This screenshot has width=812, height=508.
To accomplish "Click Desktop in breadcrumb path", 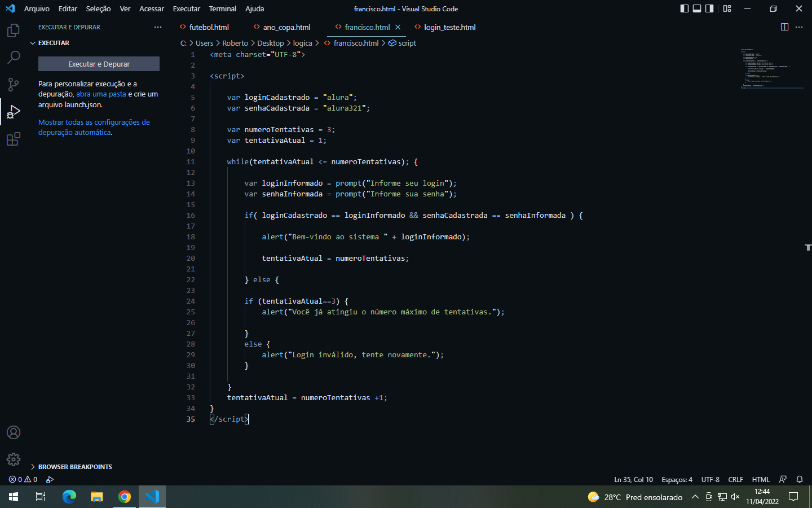I will coord(271,43).
